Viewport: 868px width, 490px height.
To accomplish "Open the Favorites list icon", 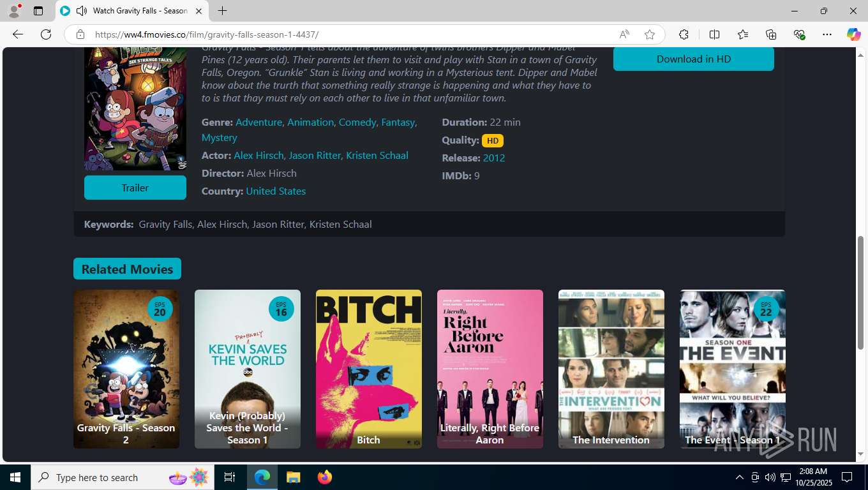I will [743, 34].
